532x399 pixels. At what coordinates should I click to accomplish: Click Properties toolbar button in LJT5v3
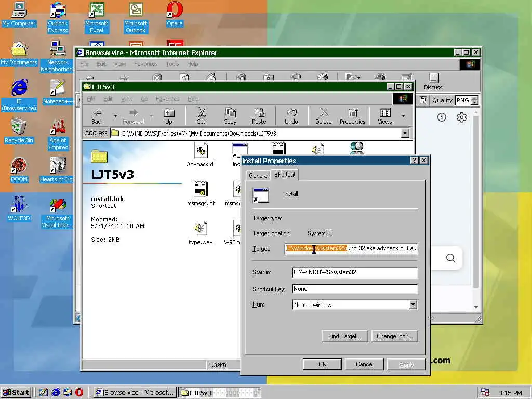[x=353, y=116]
